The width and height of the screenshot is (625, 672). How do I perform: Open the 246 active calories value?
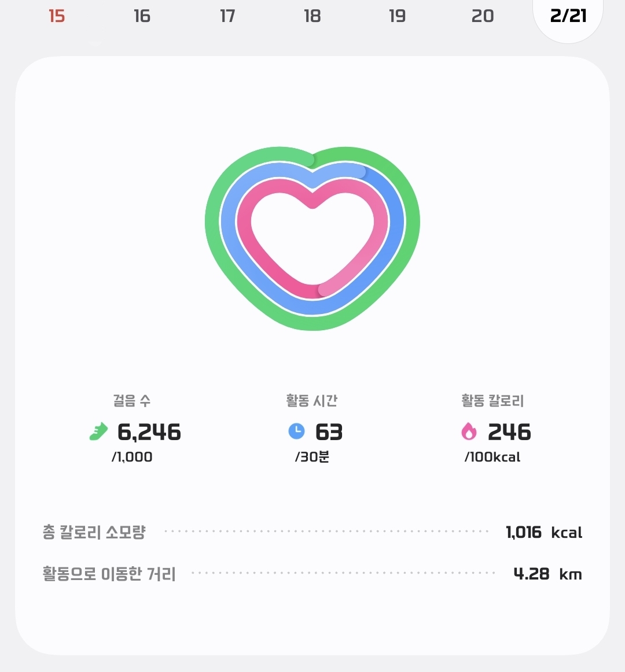pyautogui.click(x=509, y=432)
